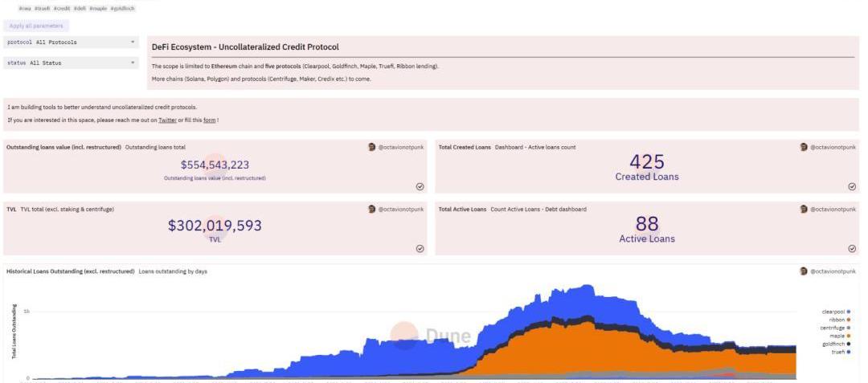This screenshot has width=868, height=383.
Task: Open the status All Status dropdown
Action: click(x=72, y=63)
